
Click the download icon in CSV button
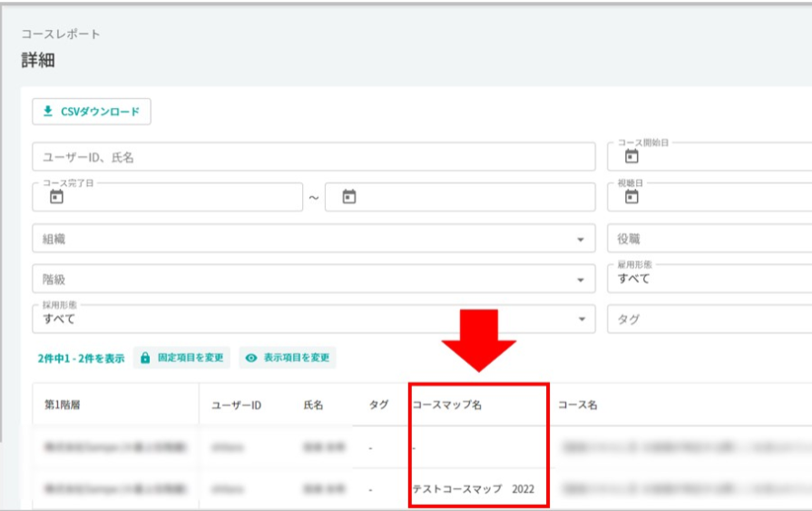pos(48,112)
